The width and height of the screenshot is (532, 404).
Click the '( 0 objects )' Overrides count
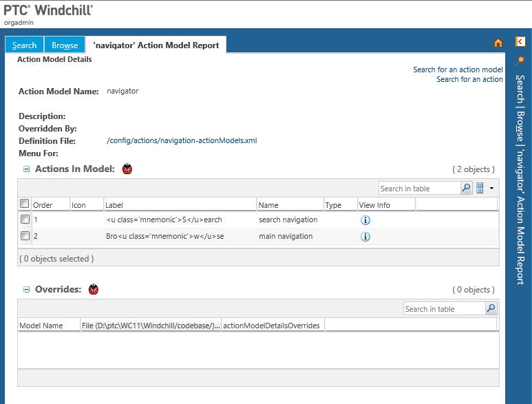(474, 289)
